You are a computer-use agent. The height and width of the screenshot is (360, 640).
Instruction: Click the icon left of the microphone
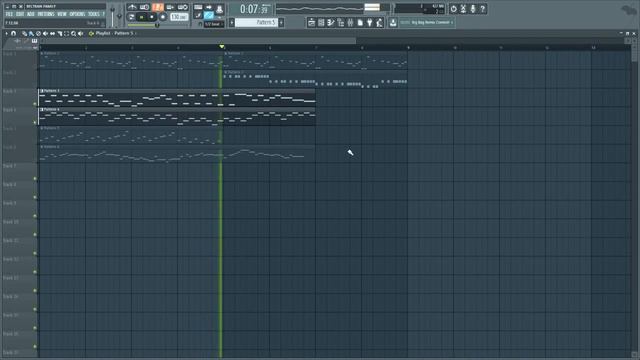point(463,9)
